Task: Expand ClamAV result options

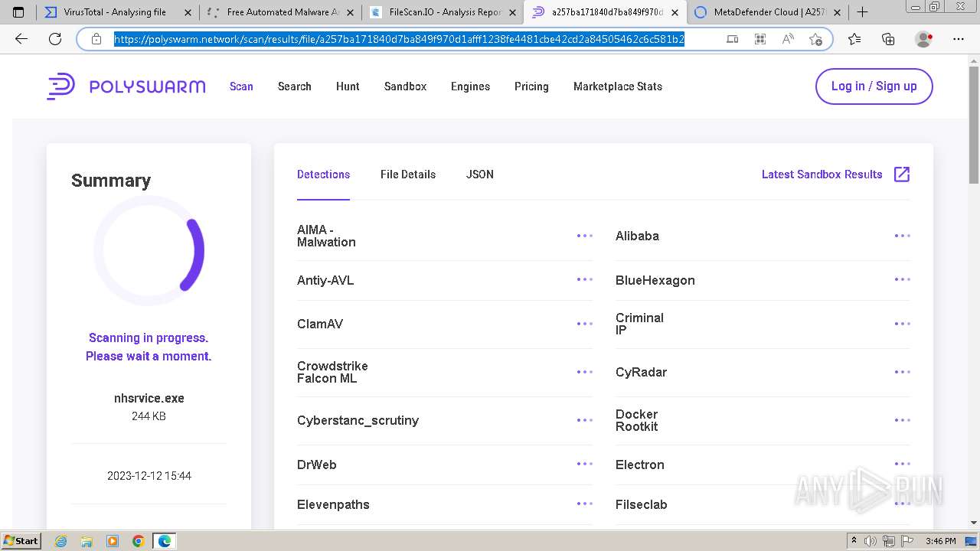Action: (x=585, y=324)
